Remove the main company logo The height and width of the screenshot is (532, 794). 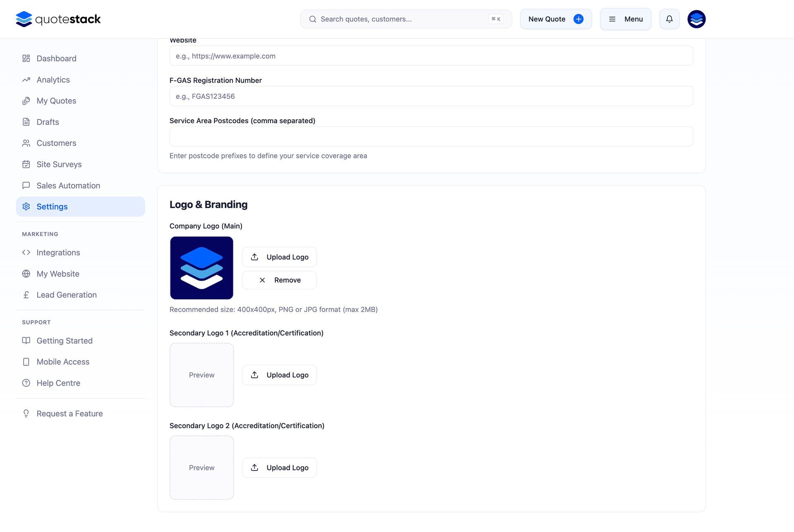click(x=279, y=280)
